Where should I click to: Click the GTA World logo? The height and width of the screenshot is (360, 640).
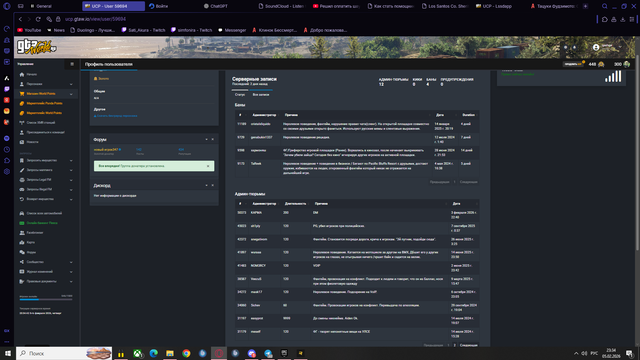(36, 47)
